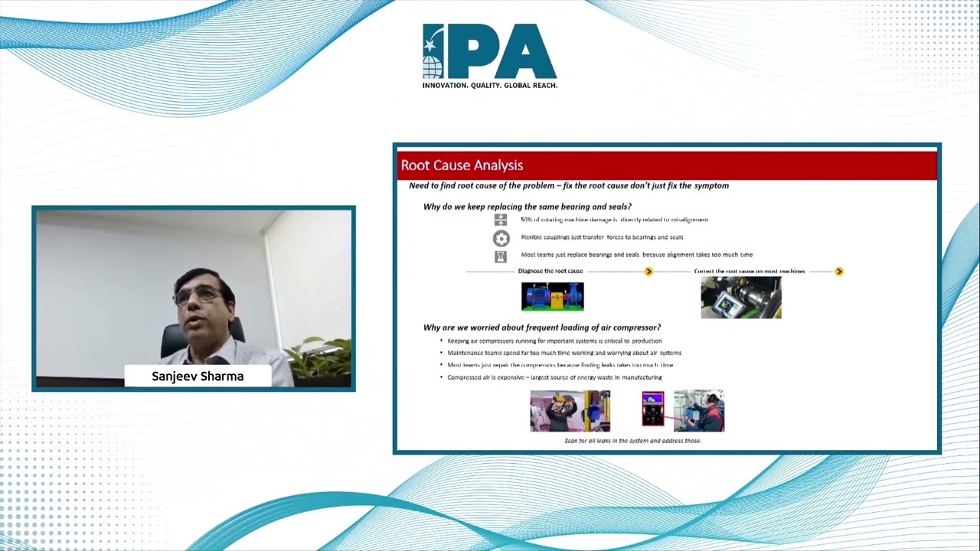Viewport: 980px width, 551px height.
Task: Click the gear icon beside flexible couplings
Action: 501,238
